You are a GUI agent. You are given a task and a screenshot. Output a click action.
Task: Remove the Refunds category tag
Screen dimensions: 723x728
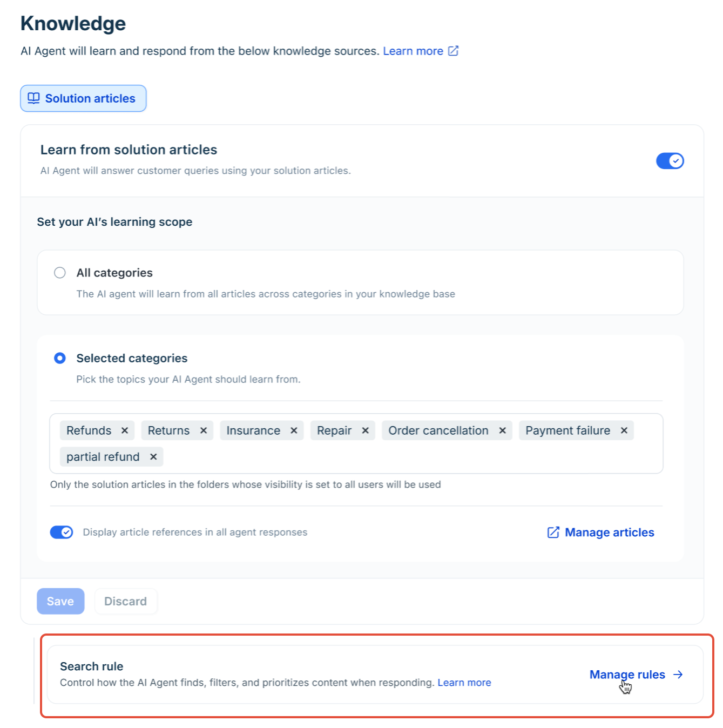pyautogui.click(x=125, y=430)
